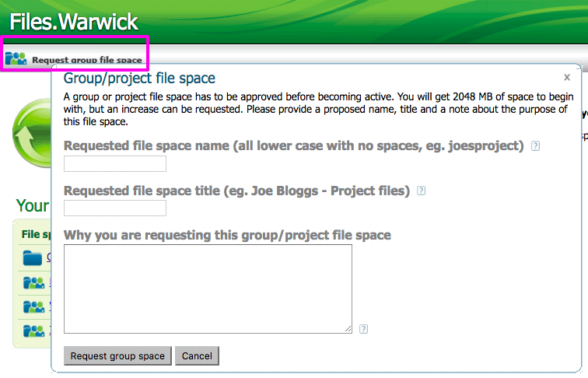The height and width of the screenshot is (378, 588).
Task: Close the Group/project file space dialog
Action: (x=567, y=77)
